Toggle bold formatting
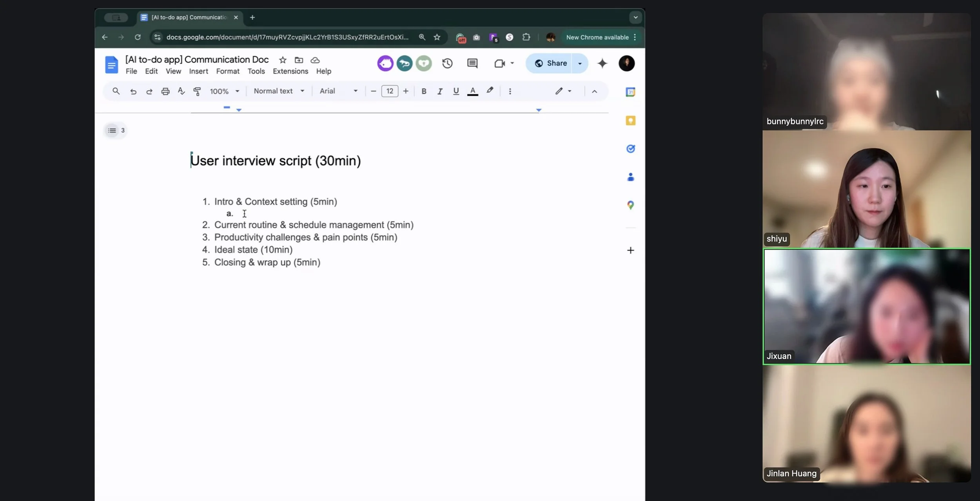980x501 pixels. click(x=424, y=91)
